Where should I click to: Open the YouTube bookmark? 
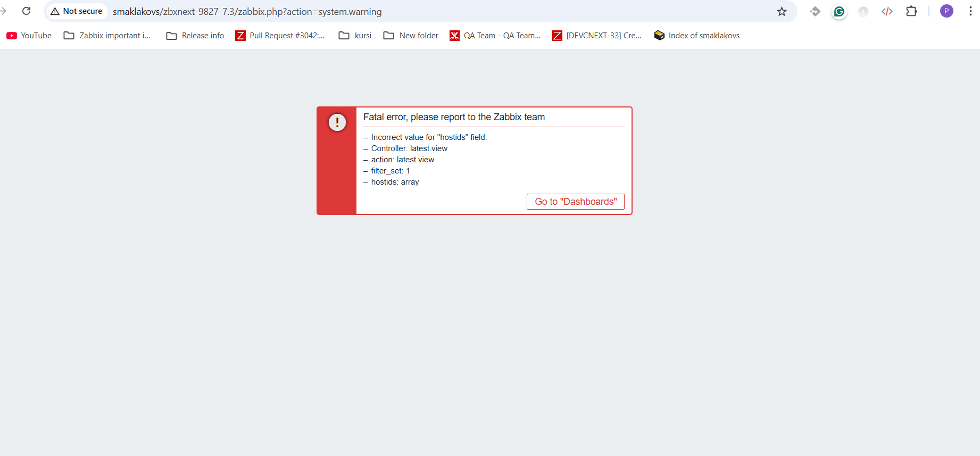pyautogui.click(x=29, y=36)
